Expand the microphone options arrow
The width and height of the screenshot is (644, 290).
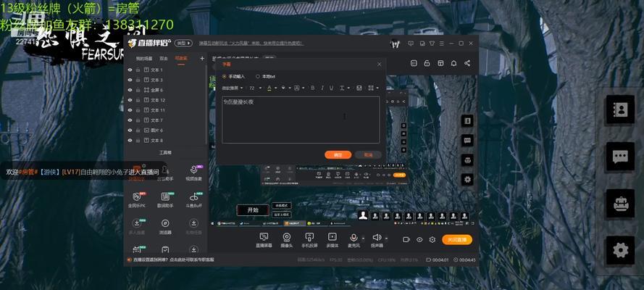click(x=363, y=238)
